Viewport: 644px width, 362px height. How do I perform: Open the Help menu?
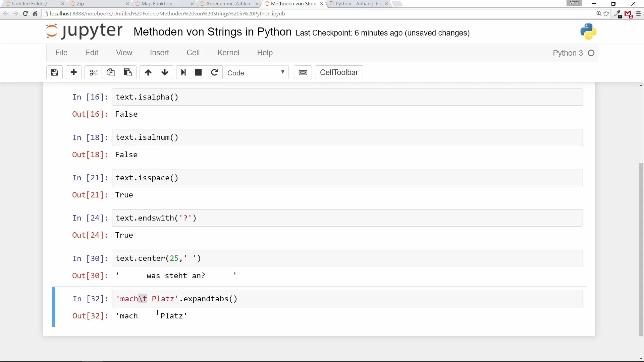pyautogui.click(x=265, y=53)
